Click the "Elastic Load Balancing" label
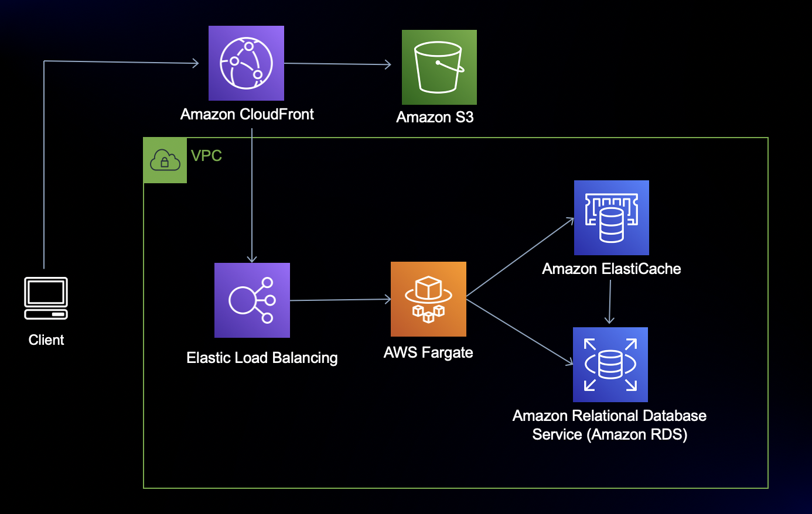The height and width of the screenshot is (514, 812). (262, 358)
